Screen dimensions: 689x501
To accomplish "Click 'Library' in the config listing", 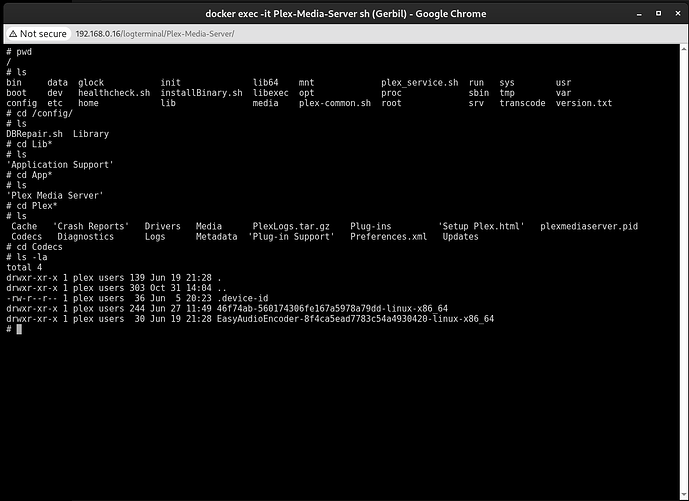I will 91,134.
